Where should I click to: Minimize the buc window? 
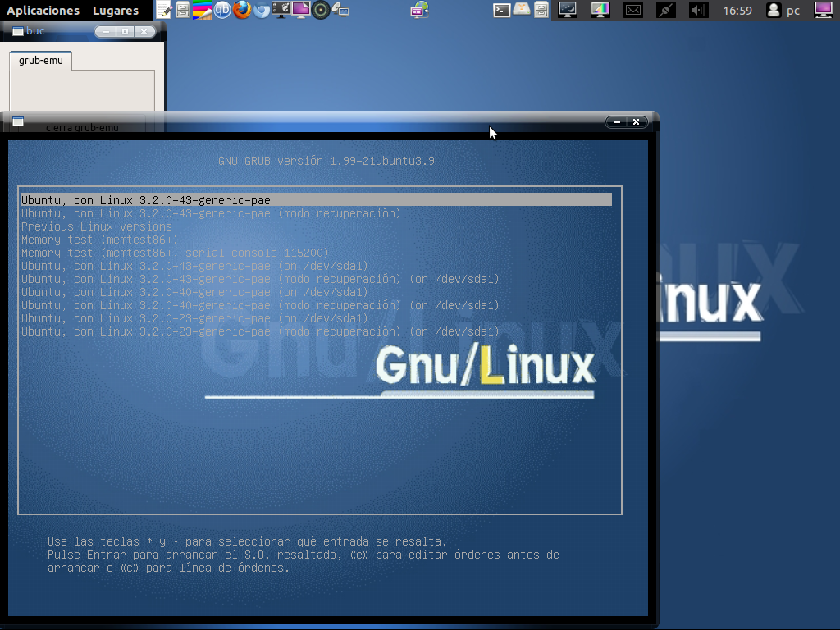click(106, 32)
